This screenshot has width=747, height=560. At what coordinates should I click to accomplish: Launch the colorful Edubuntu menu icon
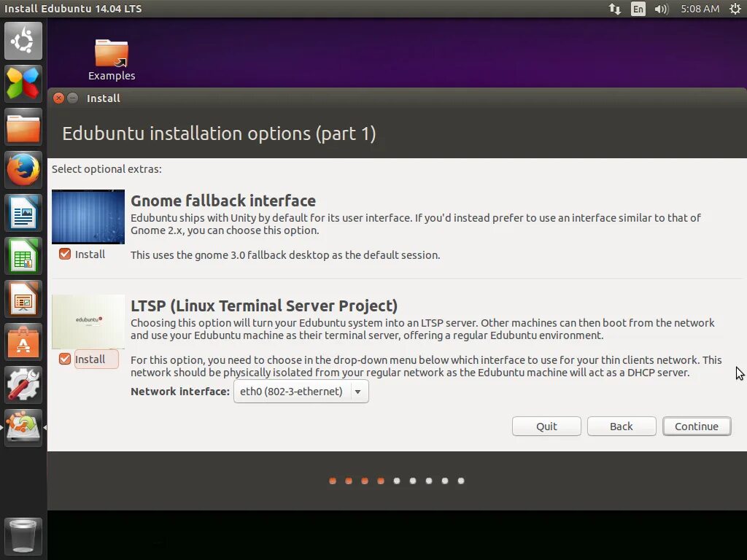coord(23,83)
